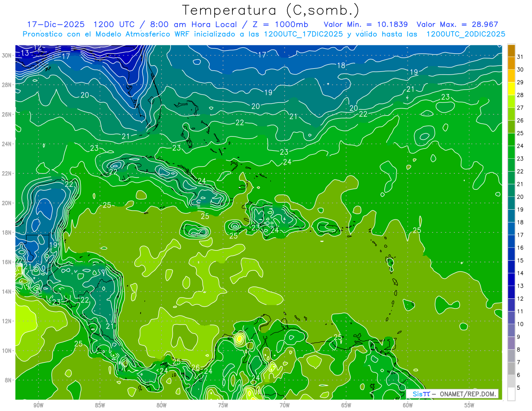The height and width of the screenshot is (411, 532).
Task: Click the SisTT – ONAMET/REP.DOM. logo box
Action: (x=452, y=394)
